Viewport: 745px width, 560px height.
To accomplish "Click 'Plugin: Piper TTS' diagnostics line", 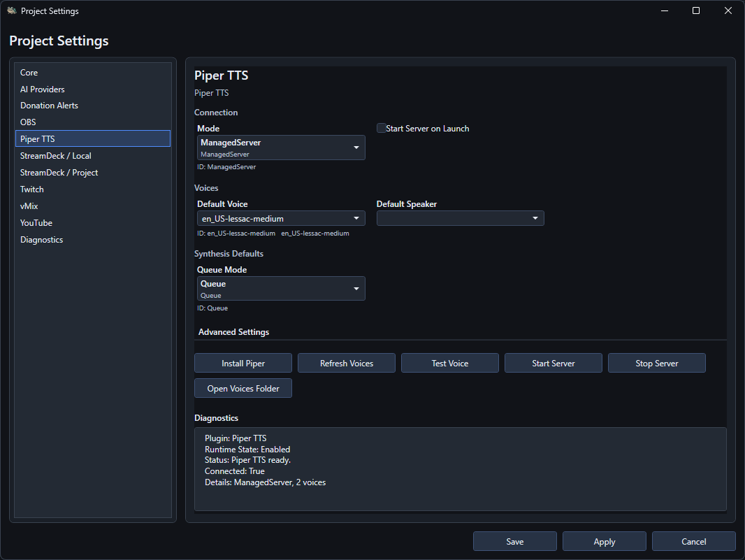I will tap(236, 438).
